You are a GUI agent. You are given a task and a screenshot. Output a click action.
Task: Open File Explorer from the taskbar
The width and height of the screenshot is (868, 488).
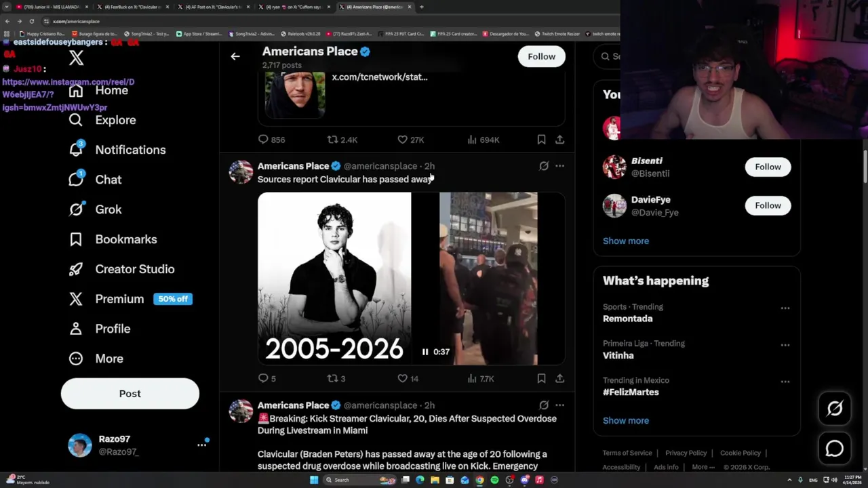coord(435,480)
